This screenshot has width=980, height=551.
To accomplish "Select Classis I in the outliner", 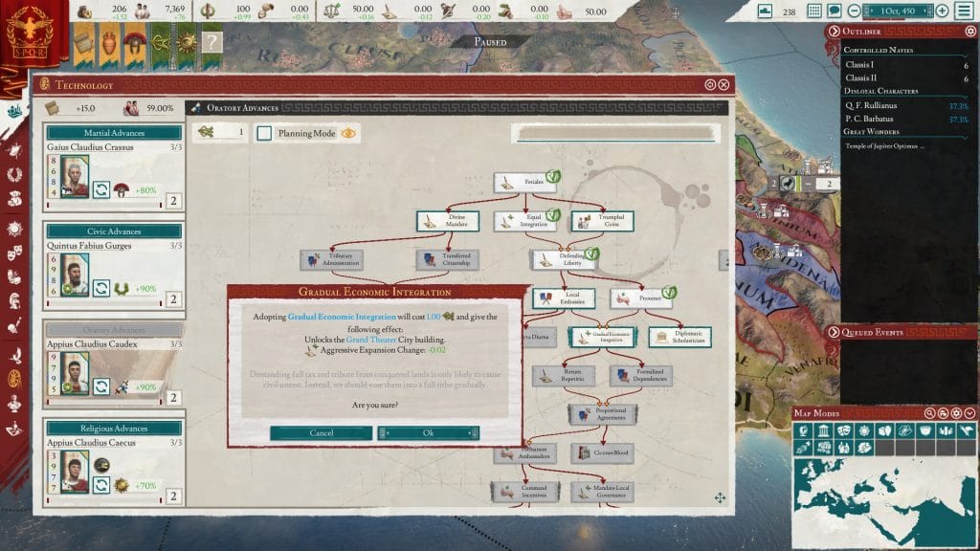I will pos(906,64).
